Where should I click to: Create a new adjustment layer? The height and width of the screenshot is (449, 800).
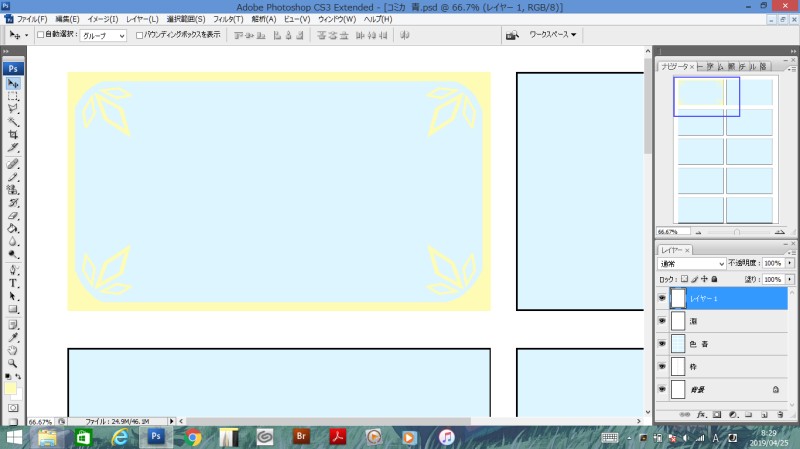733,415
